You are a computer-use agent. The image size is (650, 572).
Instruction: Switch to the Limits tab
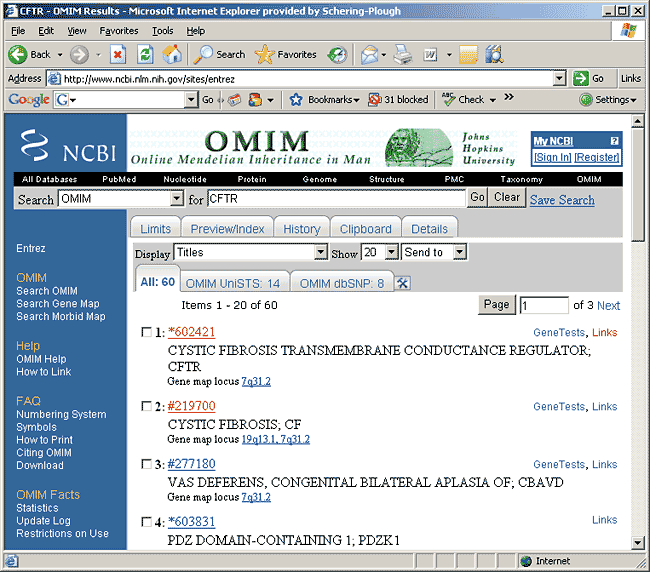[155, 229]
